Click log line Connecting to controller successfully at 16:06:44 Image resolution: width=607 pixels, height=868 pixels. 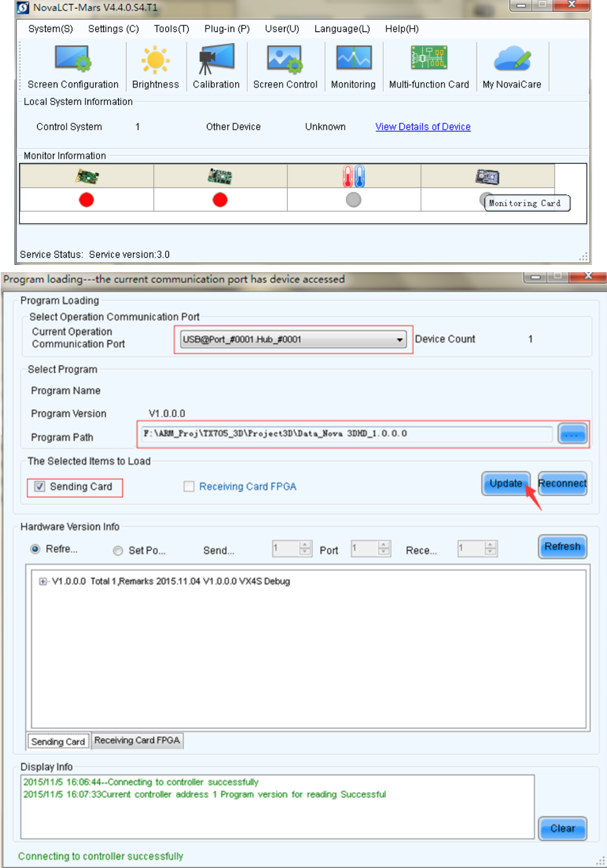(x=141, y=782)
